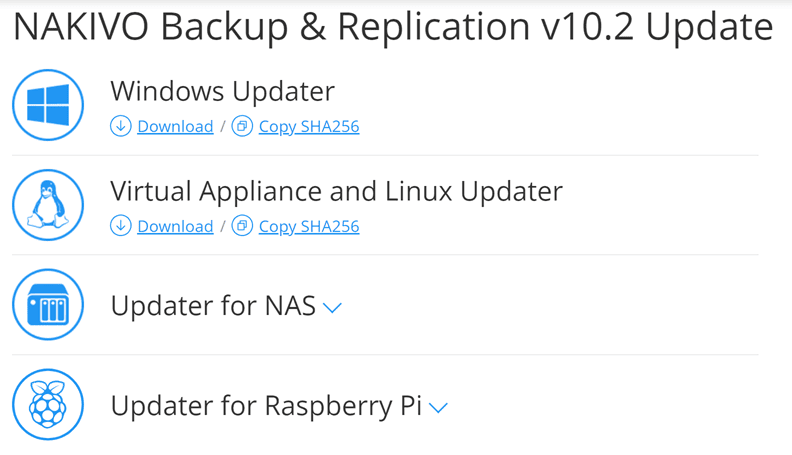Click the Virtual Appliance and Linux Updater heading
This screenshot has width=792, height=455.
pyautogui.click(x=336, y=191)
